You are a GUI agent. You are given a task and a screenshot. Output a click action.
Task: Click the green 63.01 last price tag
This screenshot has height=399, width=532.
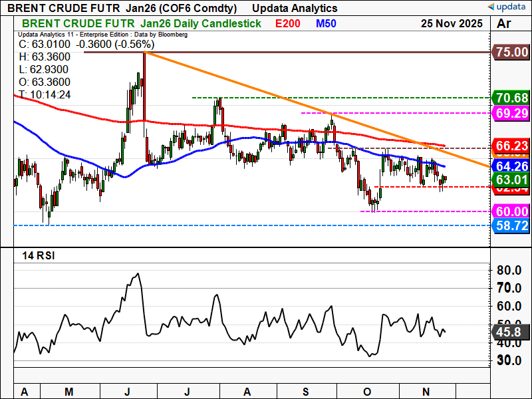[510, 179]
